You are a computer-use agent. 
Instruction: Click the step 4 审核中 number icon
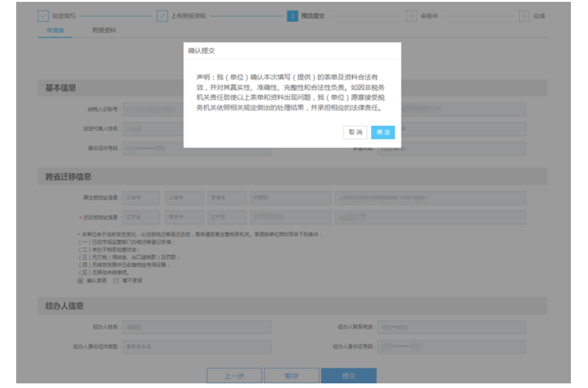pos(411,16)
